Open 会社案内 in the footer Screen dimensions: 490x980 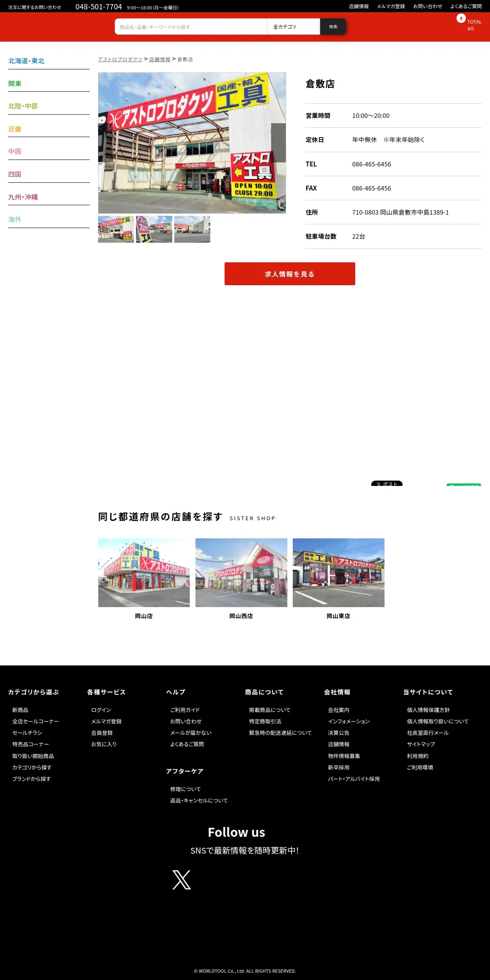pyautogui.click(x=339, y=710)
